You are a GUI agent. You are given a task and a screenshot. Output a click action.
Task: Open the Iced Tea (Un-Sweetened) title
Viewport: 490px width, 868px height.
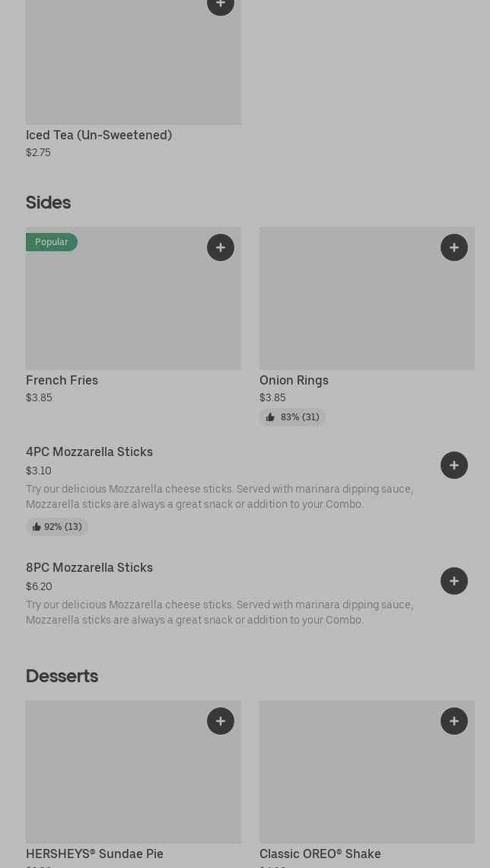point(99,135)
